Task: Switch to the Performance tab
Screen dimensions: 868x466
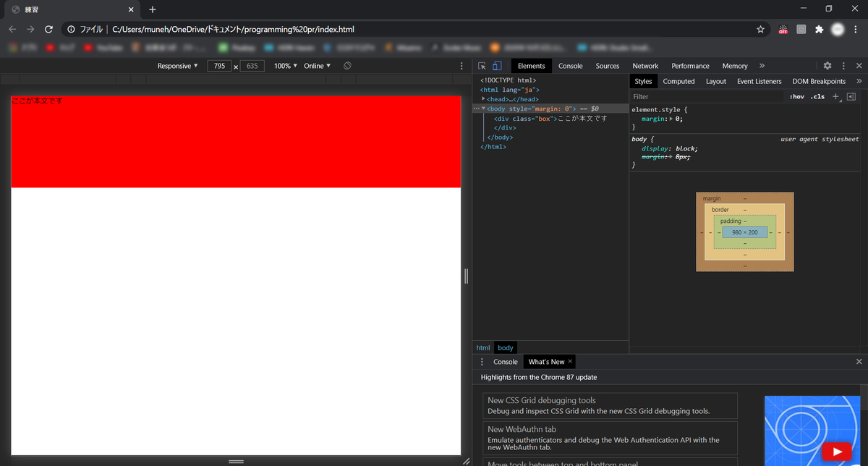Action: [690, 66]
